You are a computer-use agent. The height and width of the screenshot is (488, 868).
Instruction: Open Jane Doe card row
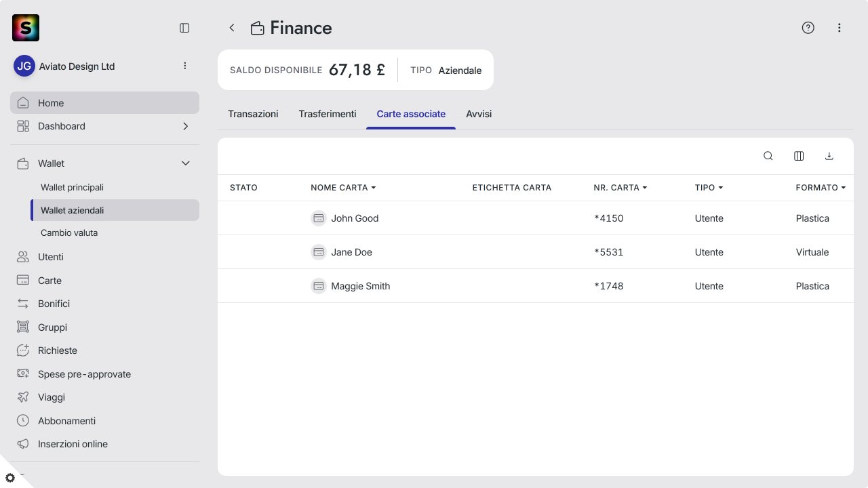pos(536,252)
